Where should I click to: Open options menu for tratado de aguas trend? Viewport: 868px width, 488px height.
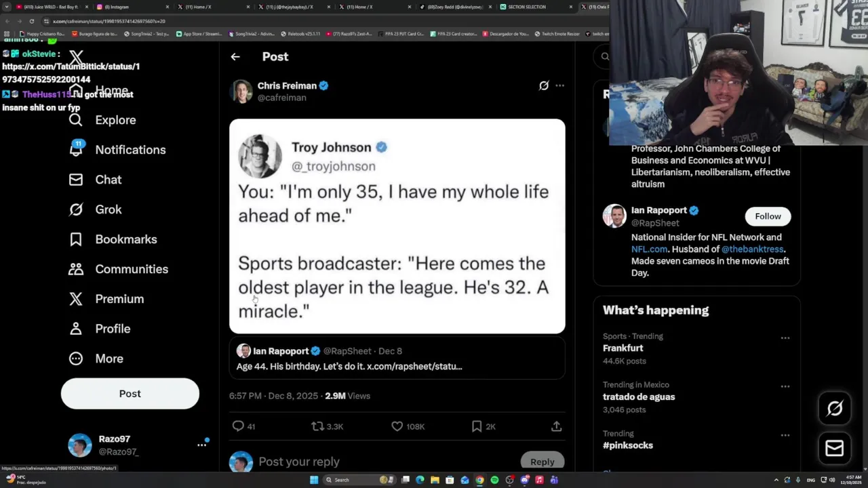click(x=785, y=386)
